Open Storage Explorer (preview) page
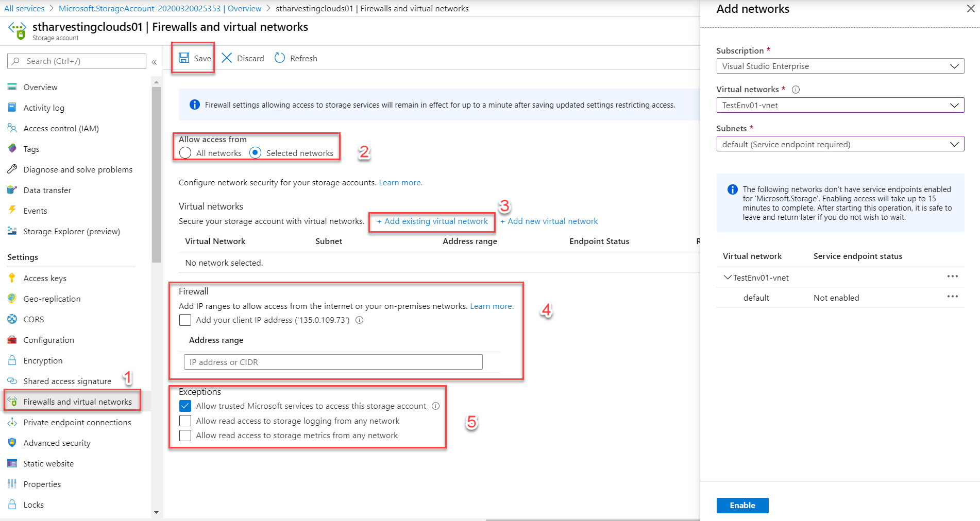The image size is (980, 521). coord(72,231)
